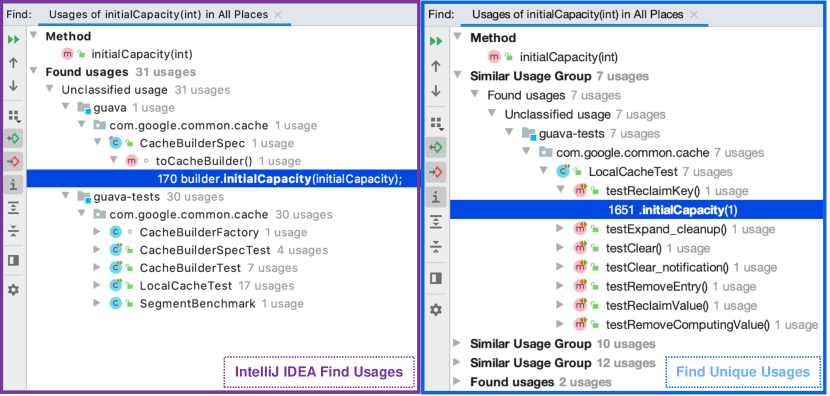830x396 pixels.
Task: Collapse all nodes in right panel
Action: point(436,246)
